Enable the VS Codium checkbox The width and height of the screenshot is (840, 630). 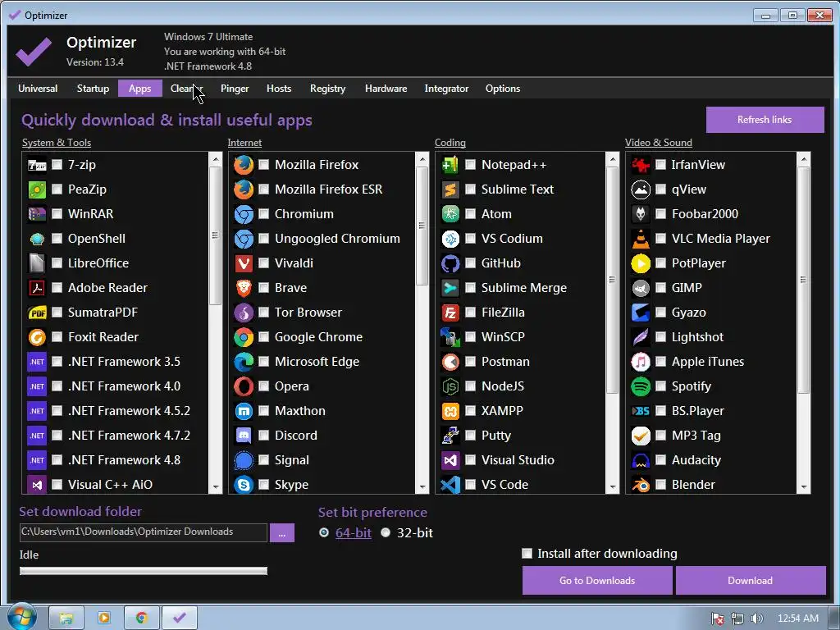[470, 239]
